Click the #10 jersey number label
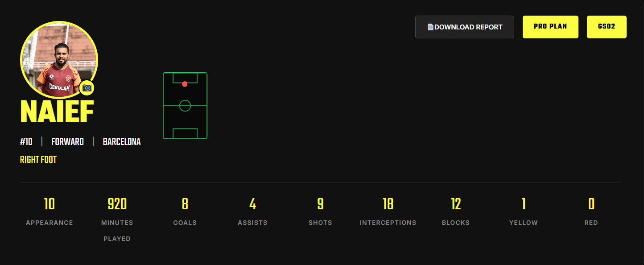The height and width of the screenshot is (265, 644). pyautogui.click(x=26, y=142)
